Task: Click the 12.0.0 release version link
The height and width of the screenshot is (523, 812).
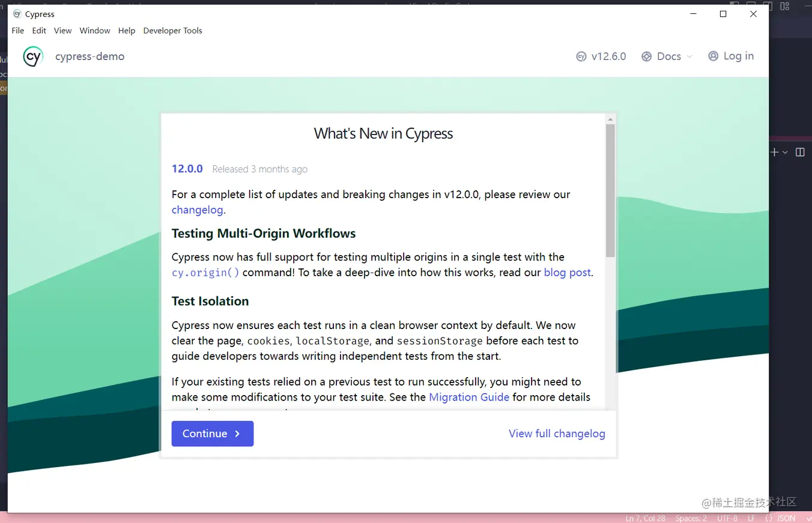Action: point(187,169)
